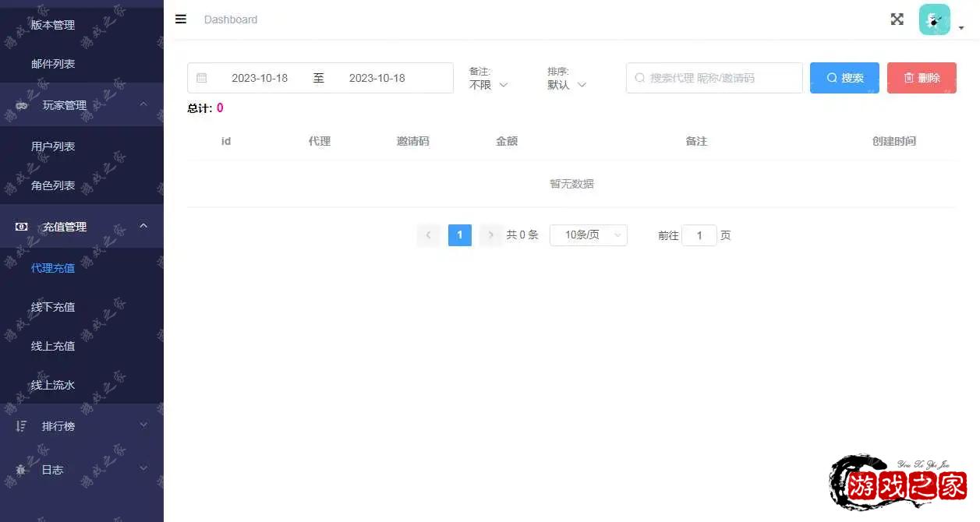Expand the 排行榜 section via its chevron

click(x=143, y=423)
